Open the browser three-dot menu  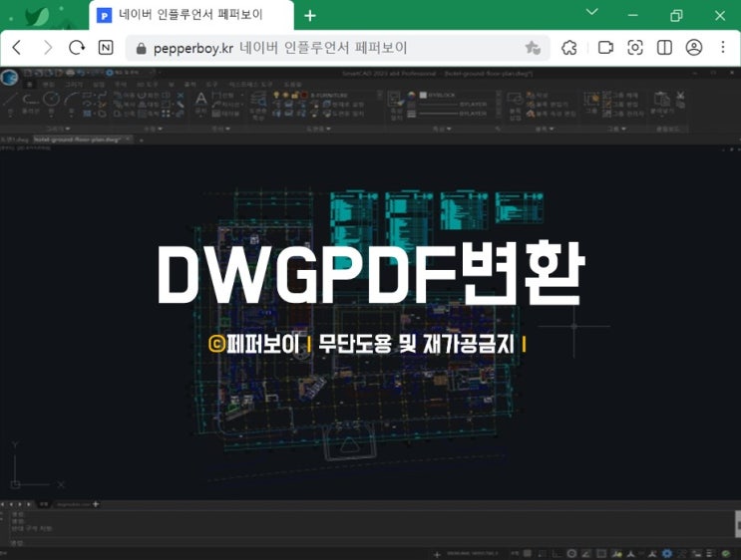pos(723,47)
